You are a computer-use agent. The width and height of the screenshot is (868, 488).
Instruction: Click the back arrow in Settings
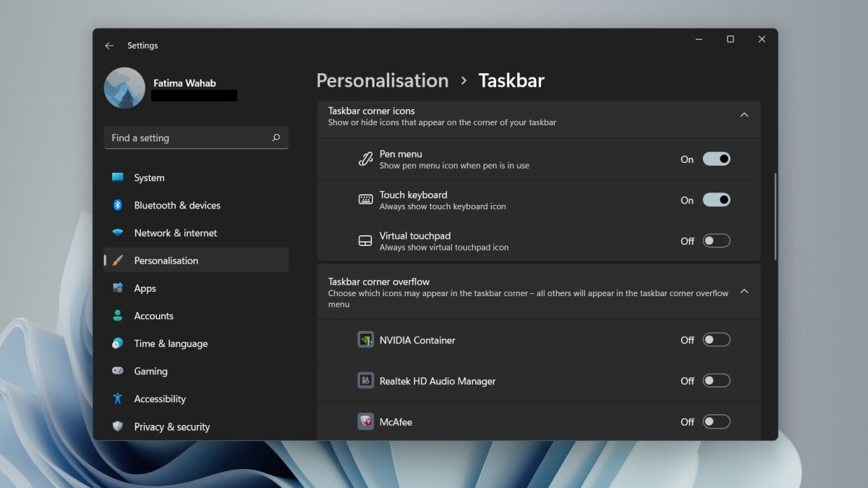pos(109,45)
